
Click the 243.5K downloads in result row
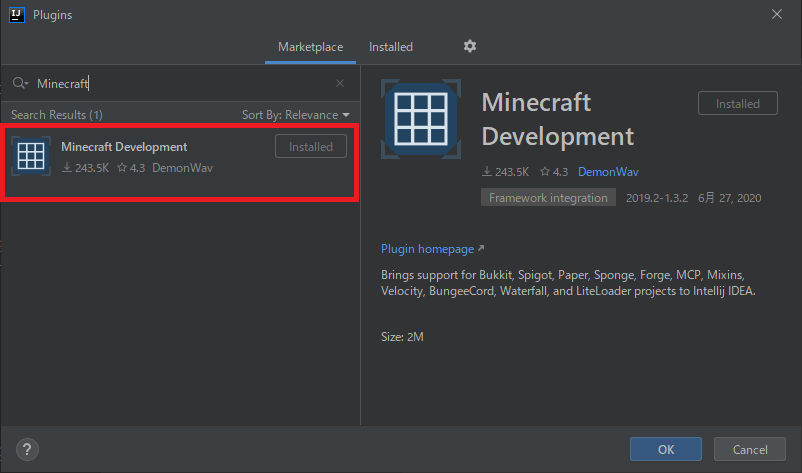coord(85,168)
